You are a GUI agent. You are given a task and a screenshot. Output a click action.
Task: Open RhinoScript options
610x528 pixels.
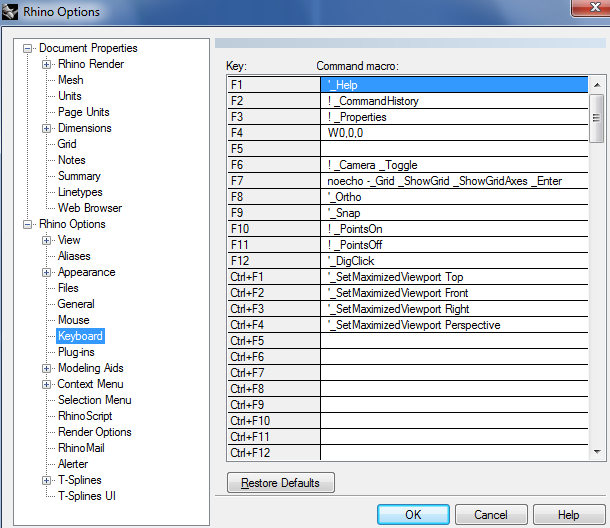click(85, 416)
